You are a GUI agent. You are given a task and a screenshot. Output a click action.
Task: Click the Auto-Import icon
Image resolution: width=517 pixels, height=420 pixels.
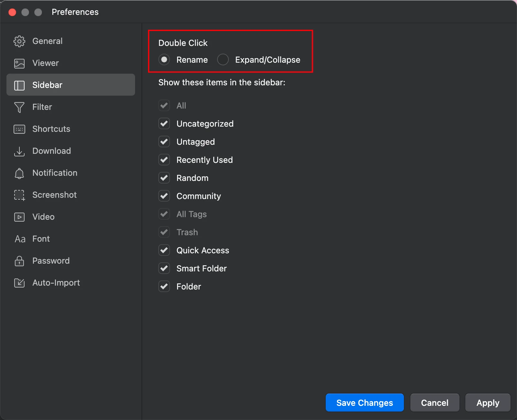(19, 283)
